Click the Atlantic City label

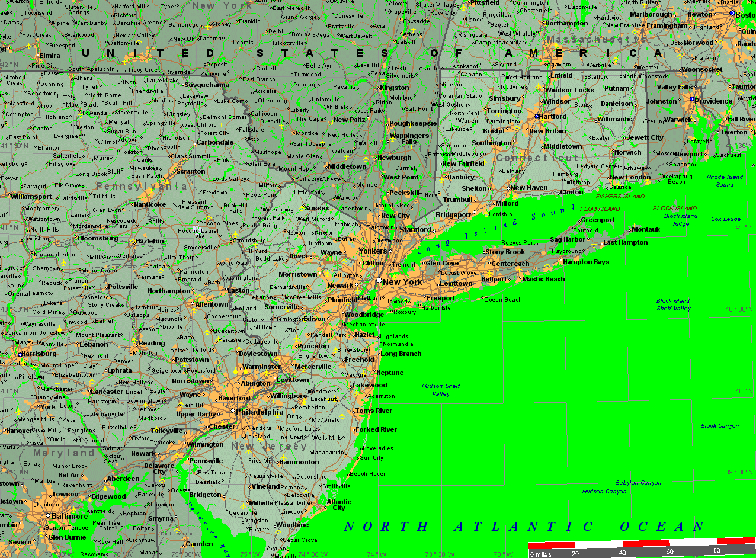click(338, 505)
